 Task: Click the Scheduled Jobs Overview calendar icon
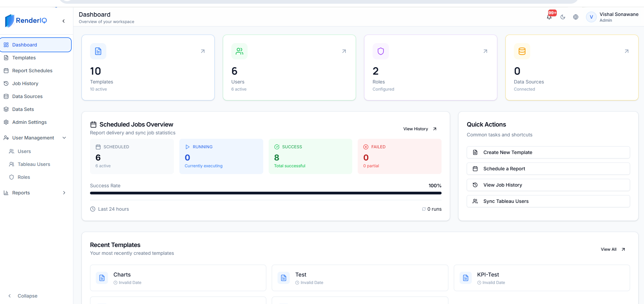(93, 125)
